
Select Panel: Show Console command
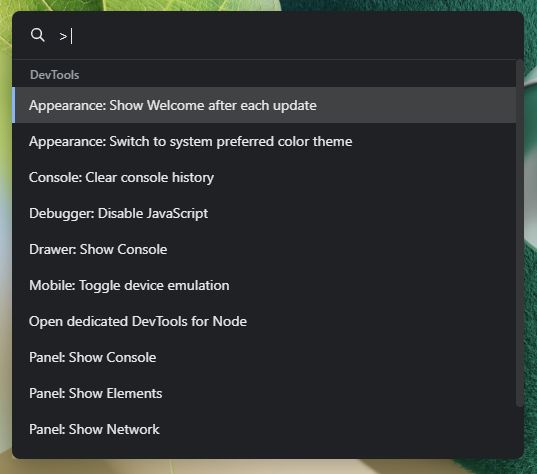(x=264, y=357)
